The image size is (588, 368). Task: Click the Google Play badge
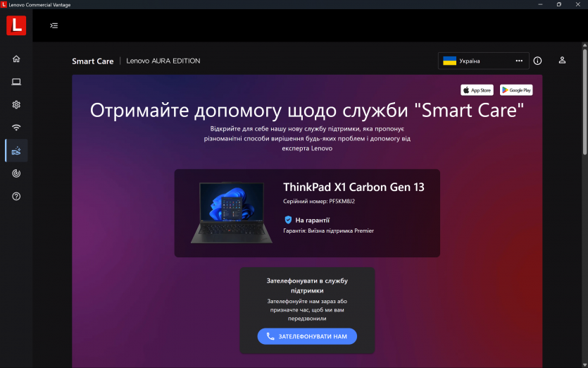coord(516,90)
